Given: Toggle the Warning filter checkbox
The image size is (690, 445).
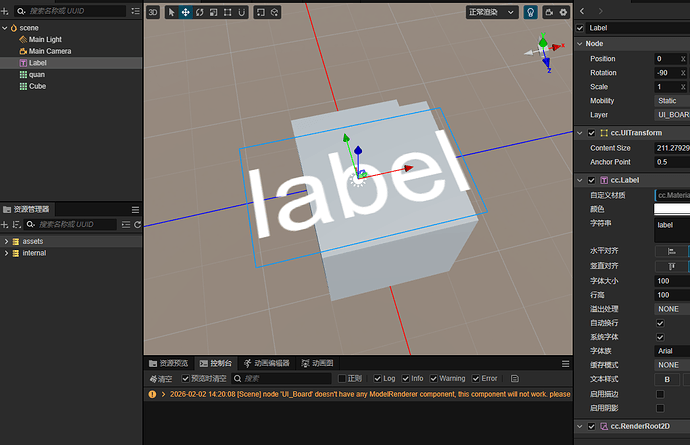Looking at the screenshot, I should click(x=433, y=379).
